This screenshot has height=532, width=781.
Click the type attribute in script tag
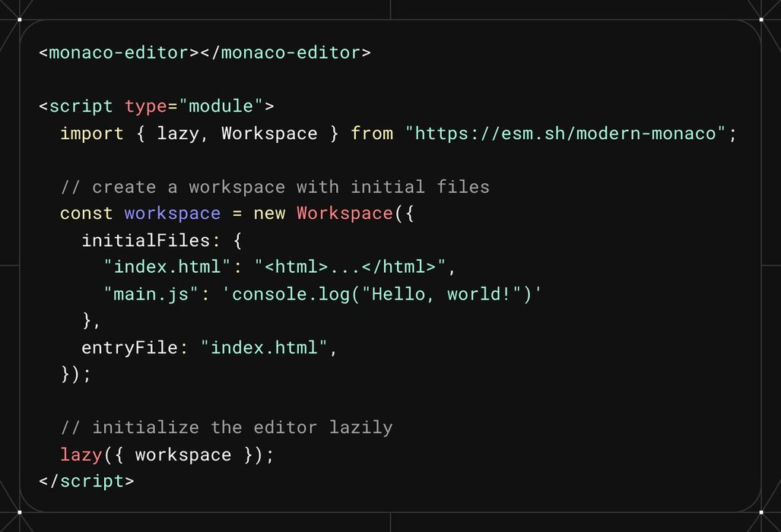(x=146, y=106)
